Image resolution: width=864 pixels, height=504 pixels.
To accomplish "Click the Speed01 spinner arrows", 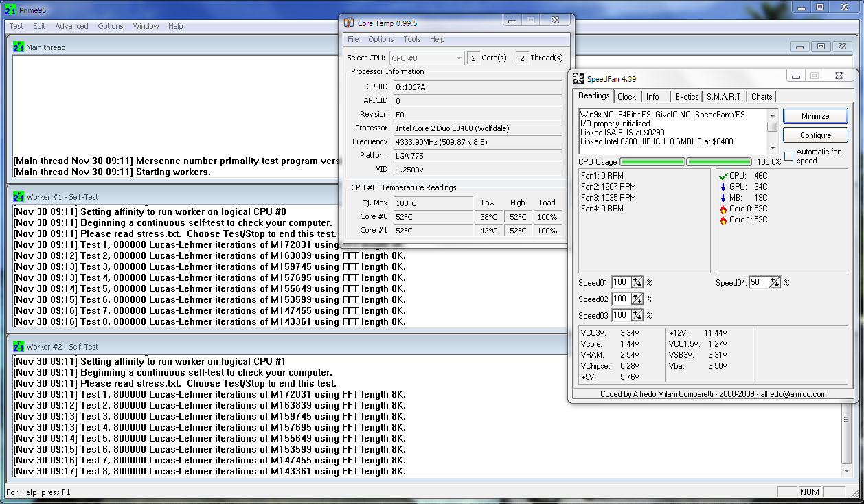I will (637, 282).
